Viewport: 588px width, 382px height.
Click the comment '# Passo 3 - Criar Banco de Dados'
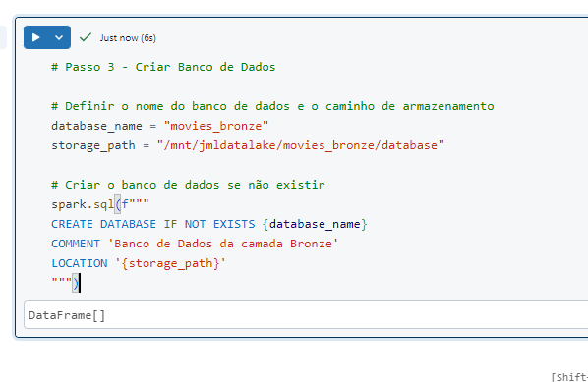tap(163, 67)
